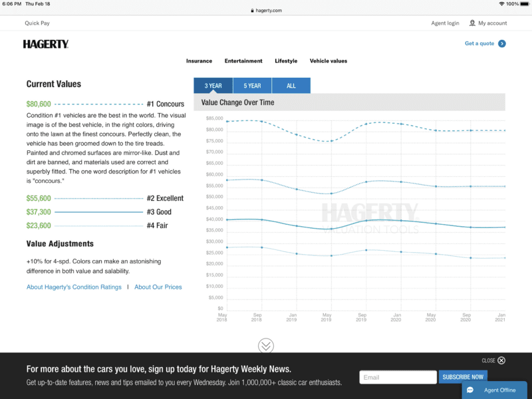The width and height of the screenshot is (532, 399).
Task: Show the ALL time range tab
Action: point(291,86)
